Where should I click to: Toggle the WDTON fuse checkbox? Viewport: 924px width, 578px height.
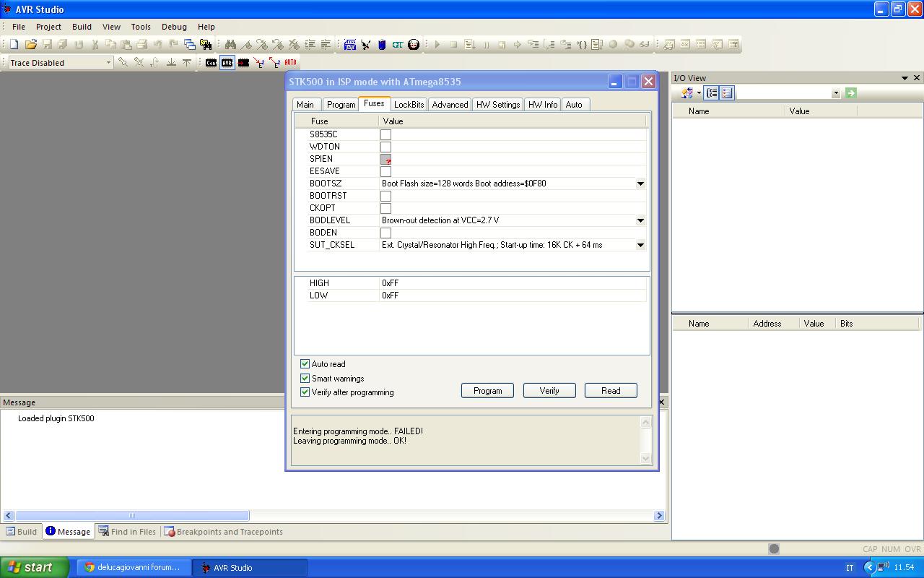(385, 147)
